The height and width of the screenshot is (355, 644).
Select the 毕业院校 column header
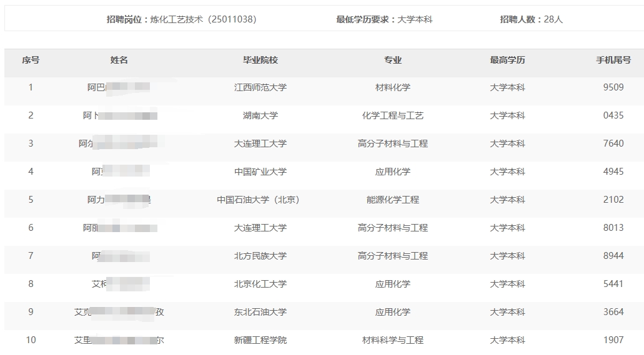[260, 60]
